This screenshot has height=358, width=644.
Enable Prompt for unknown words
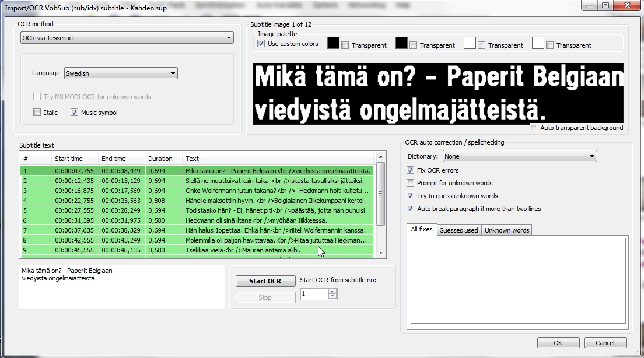(x=410, y=182)
